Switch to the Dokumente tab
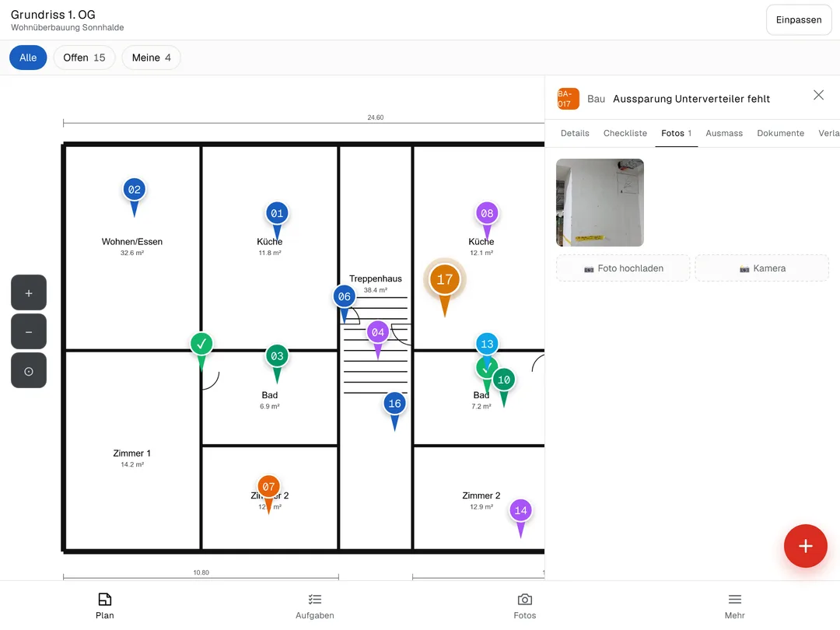The width and height of the screenshot is (840, 630). click(781, 134)
